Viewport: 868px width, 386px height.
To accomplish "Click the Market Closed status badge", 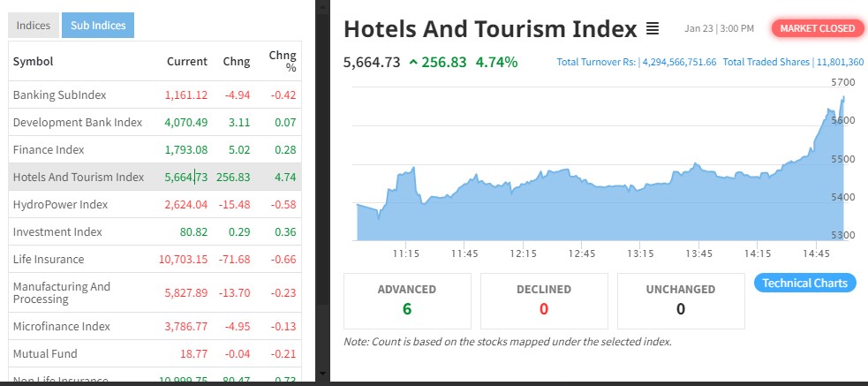I will click(818, 28).
